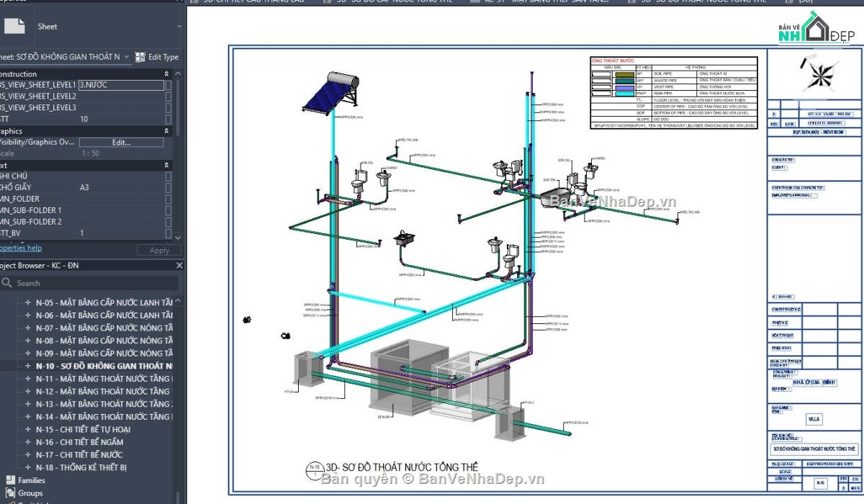Click associate button for GHI CHÚ row
This screenshot has height=504, width=864.
[x=168, y=176]
